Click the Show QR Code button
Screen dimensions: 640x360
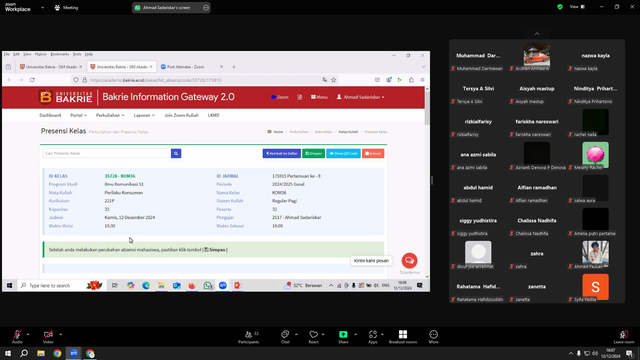(x=343, y=153)
